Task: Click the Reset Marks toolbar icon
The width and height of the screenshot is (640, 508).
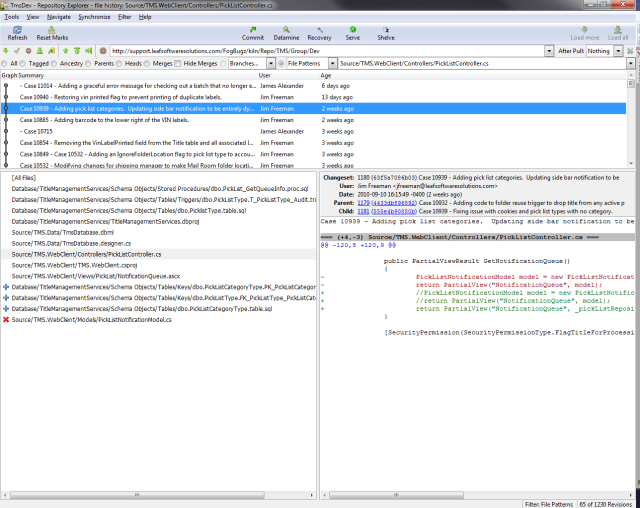Action: tap(52, 33)
